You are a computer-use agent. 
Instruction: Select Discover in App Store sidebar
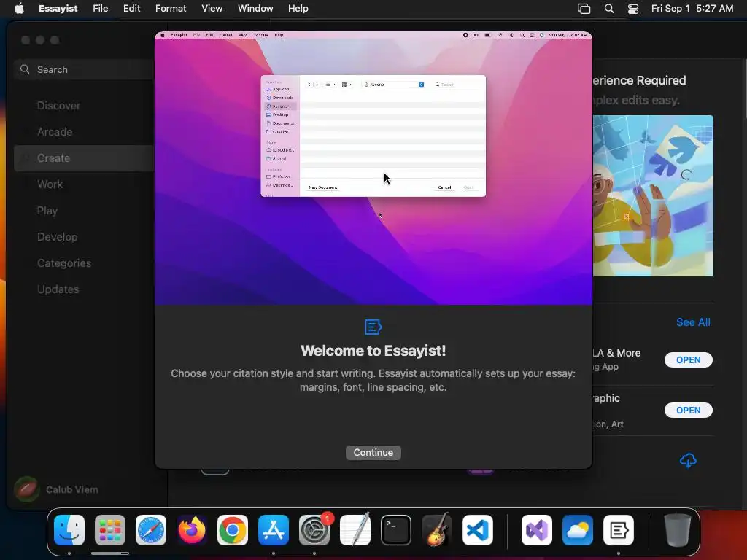58,106
